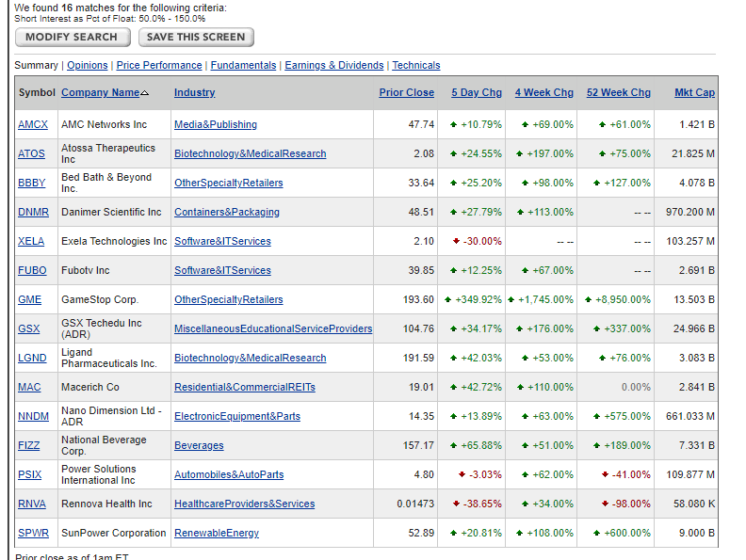Open OtherSpecialtyRetailers link in BBBY row
Image resolution: width=746 pixels, height=560 pixels.
(228, 183)
